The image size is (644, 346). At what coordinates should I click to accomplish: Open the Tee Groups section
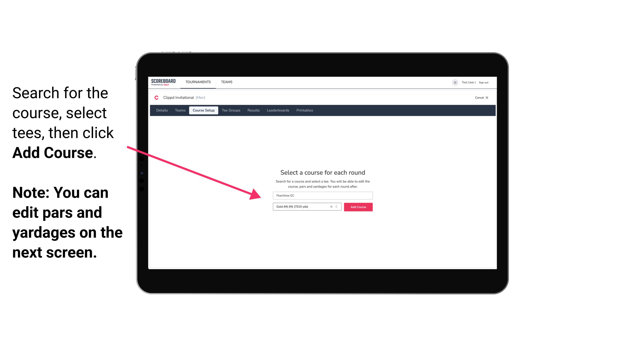pos(230,110)
